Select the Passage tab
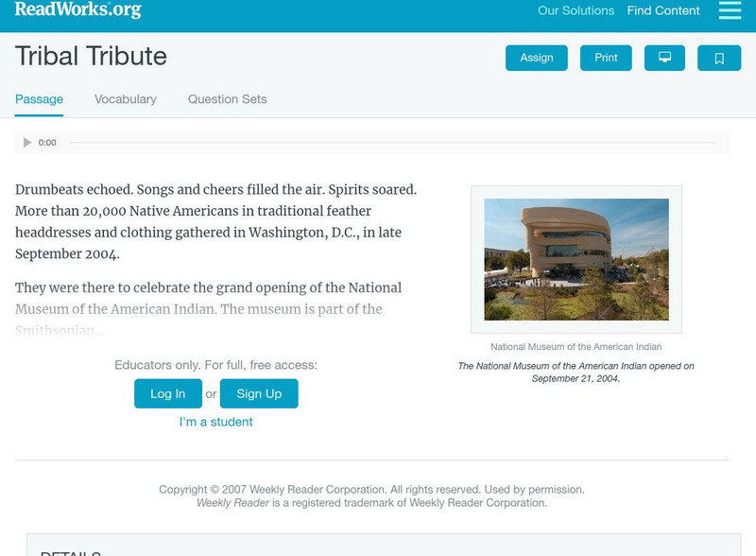The height and width of the screenshot is (556, 756). [39, 99]
